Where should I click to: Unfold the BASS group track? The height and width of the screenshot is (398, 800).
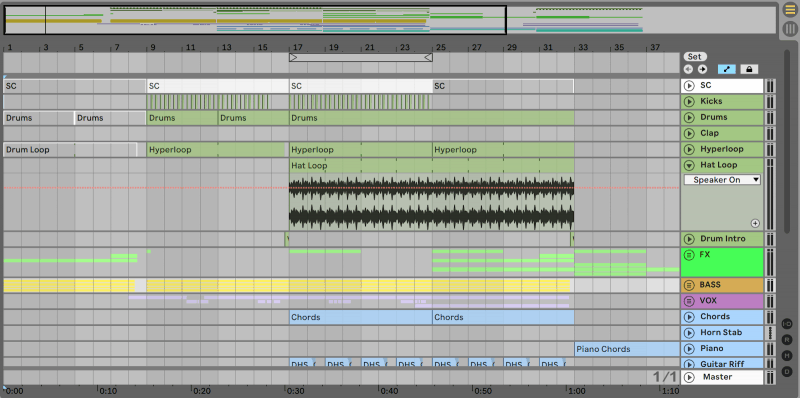click(689, 285)
